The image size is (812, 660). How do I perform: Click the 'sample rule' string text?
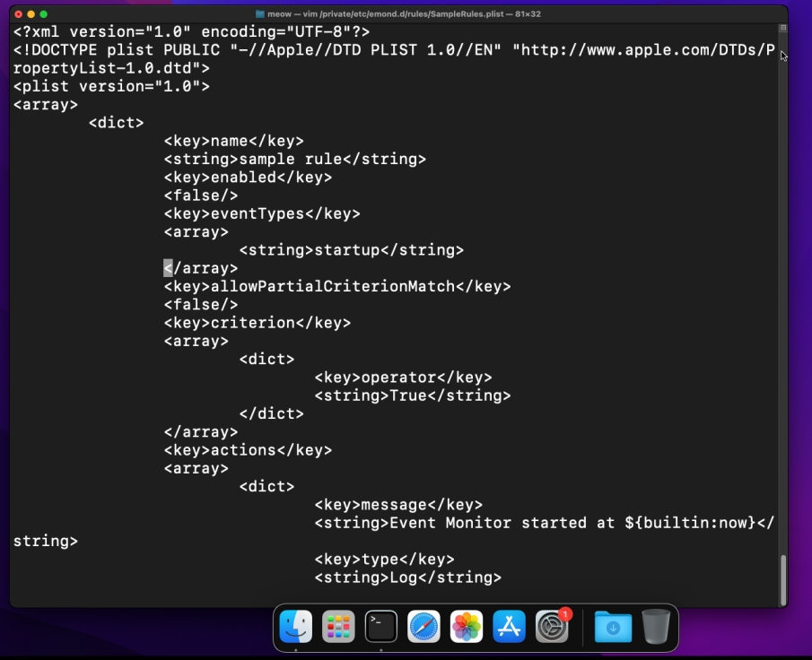coord(294,159)
